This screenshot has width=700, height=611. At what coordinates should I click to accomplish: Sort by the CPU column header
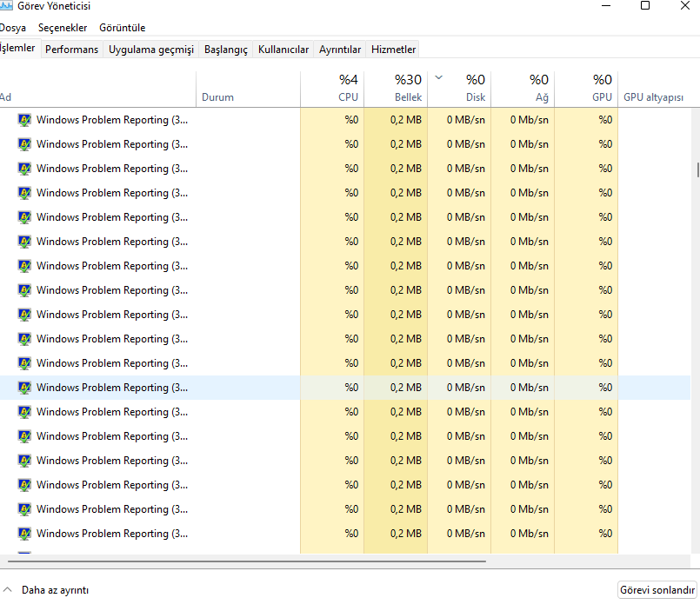point(332,90)
